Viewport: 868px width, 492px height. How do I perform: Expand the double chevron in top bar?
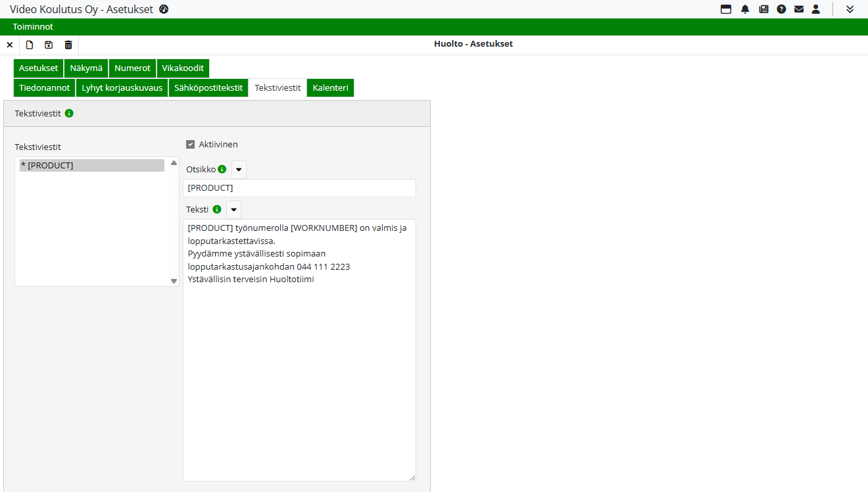[x=850, y=9]
